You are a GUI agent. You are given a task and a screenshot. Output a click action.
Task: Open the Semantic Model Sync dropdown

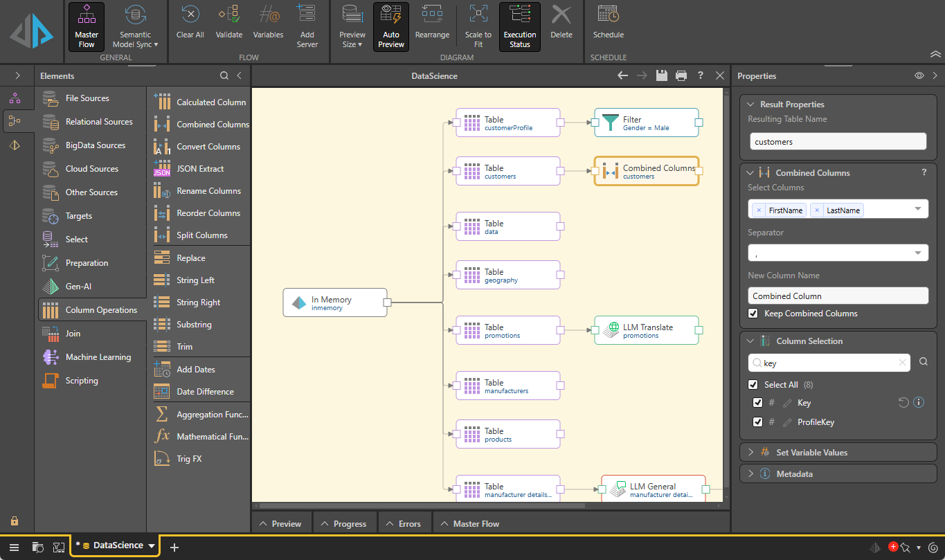click(x=135, y=27)
